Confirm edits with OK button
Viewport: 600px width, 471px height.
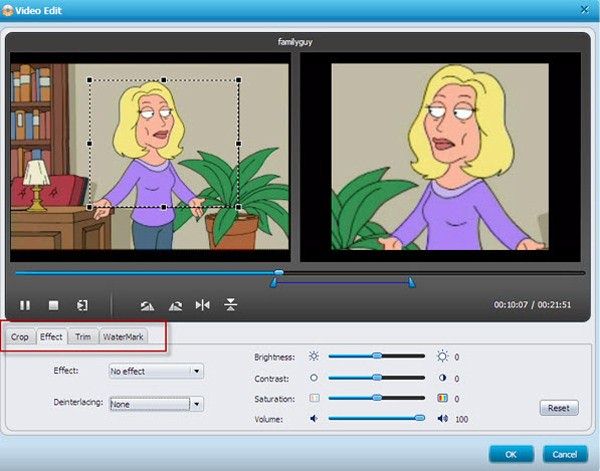(x=511, y=454)
